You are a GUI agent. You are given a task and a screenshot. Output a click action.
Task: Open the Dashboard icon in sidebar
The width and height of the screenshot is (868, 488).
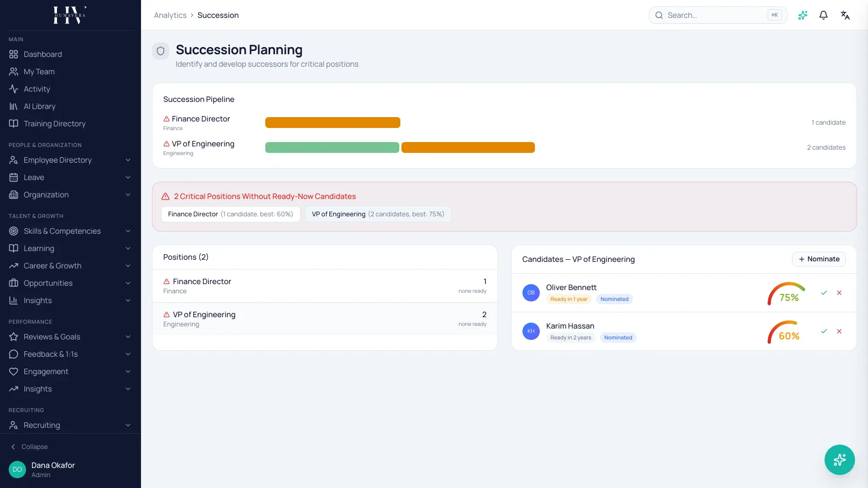[x=14, y=54]
